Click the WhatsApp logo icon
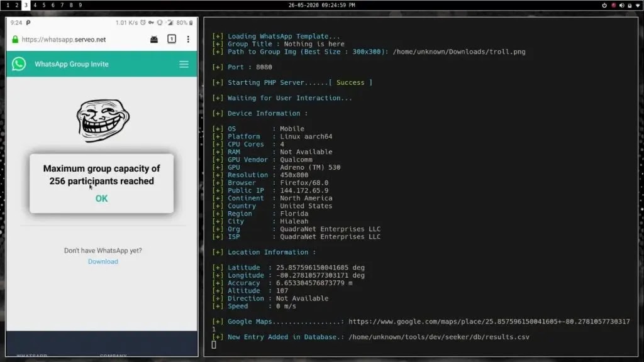Viewport: 644px width, 362px height. (19, 64)
